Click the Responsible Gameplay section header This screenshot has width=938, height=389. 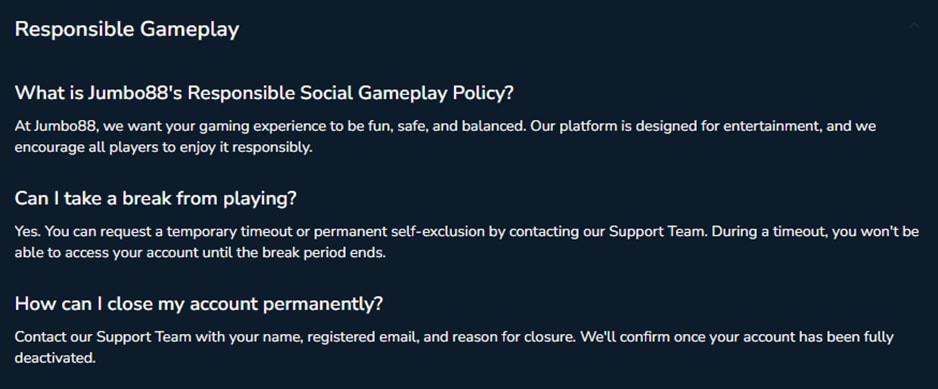[127, 29]
